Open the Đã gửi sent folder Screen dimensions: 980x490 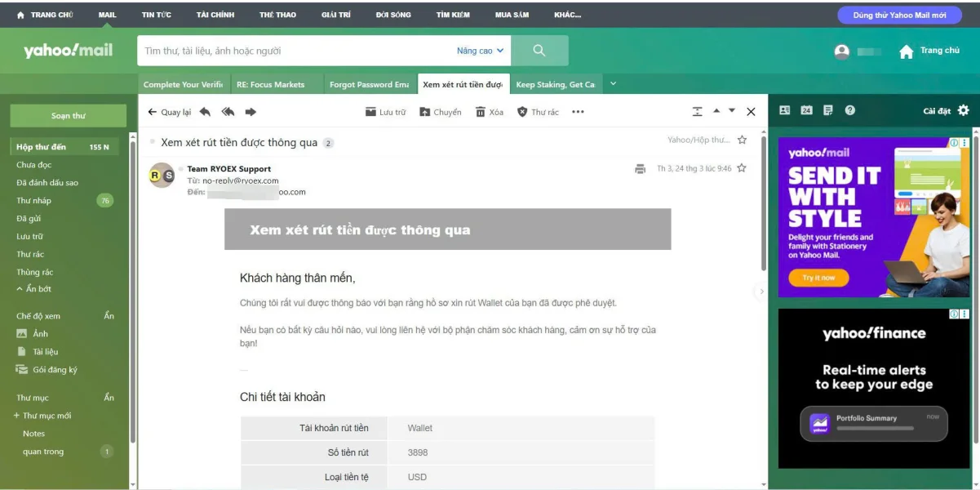29,219
